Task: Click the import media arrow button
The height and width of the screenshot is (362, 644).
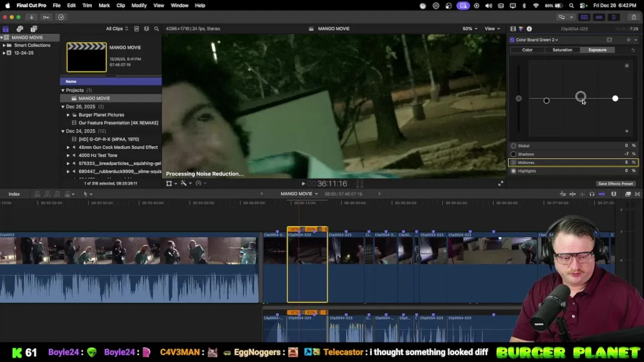Action: pyautogui.click(x=32, y=17)
